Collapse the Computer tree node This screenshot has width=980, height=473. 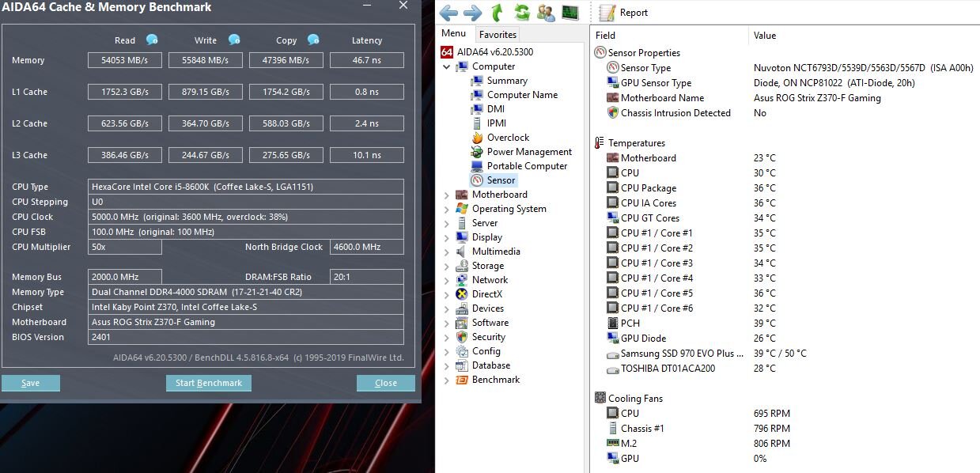click(x=447, y=66)
